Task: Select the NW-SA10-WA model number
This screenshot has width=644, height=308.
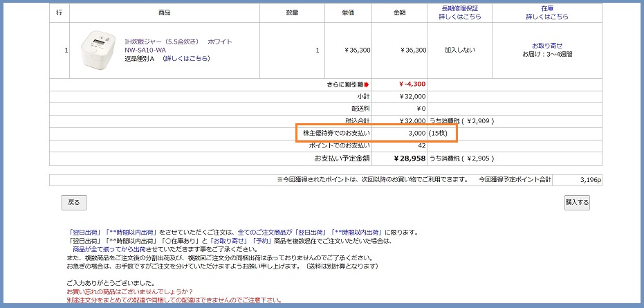Action: (145, 50)
